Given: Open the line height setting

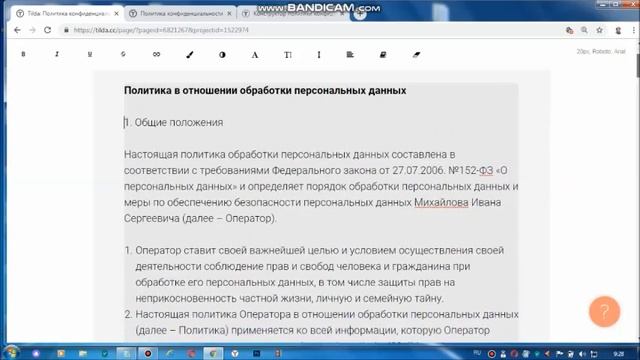Looking at the screenshot, I should 319,55.
